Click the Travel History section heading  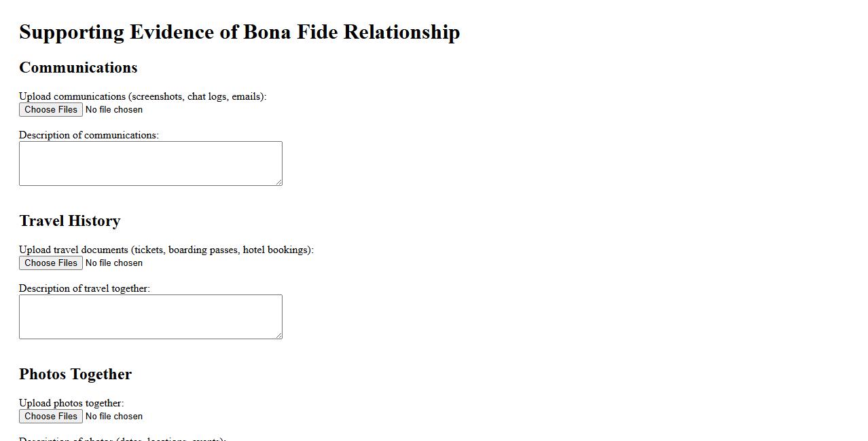pos(70,221)
